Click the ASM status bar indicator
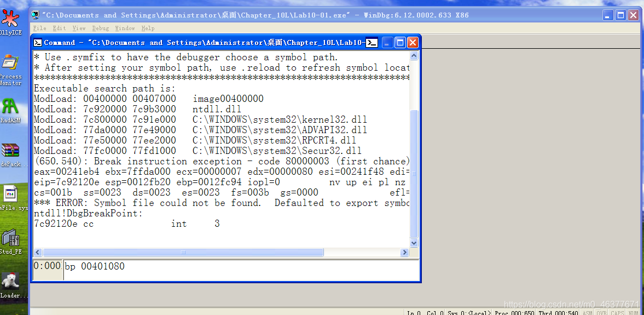The image size is (644, 315). [588, 313]
